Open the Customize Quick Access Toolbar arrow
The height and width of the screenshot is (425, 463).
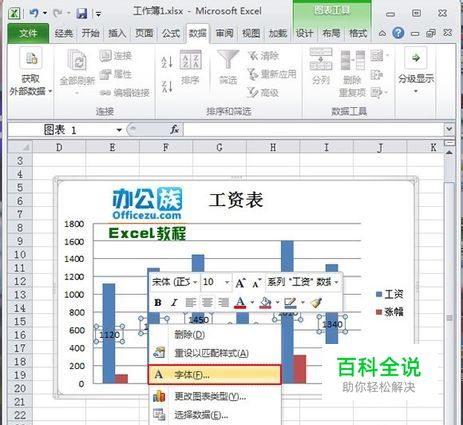click(98, 14)
